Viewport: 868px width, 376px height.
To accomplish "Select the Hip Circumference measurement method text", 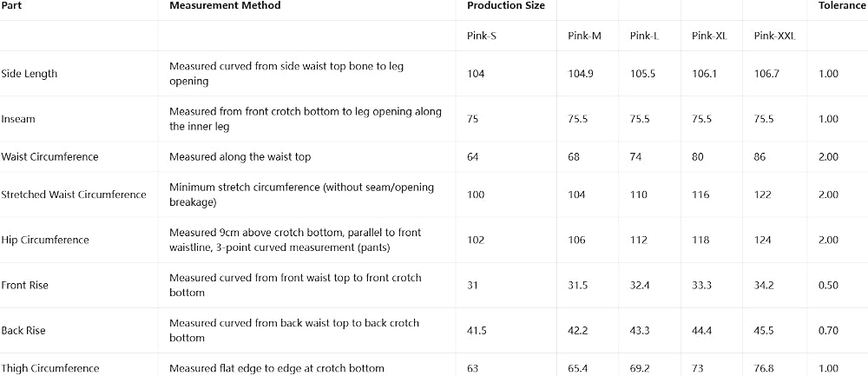I will point(295,241).
